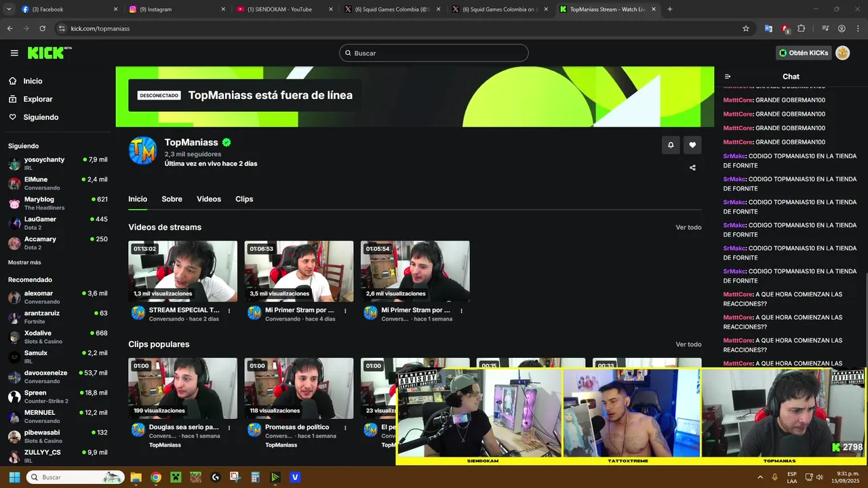Open the Google Translate extension icon
This screenshot has height=488, width=868.
tap(768, 28)
